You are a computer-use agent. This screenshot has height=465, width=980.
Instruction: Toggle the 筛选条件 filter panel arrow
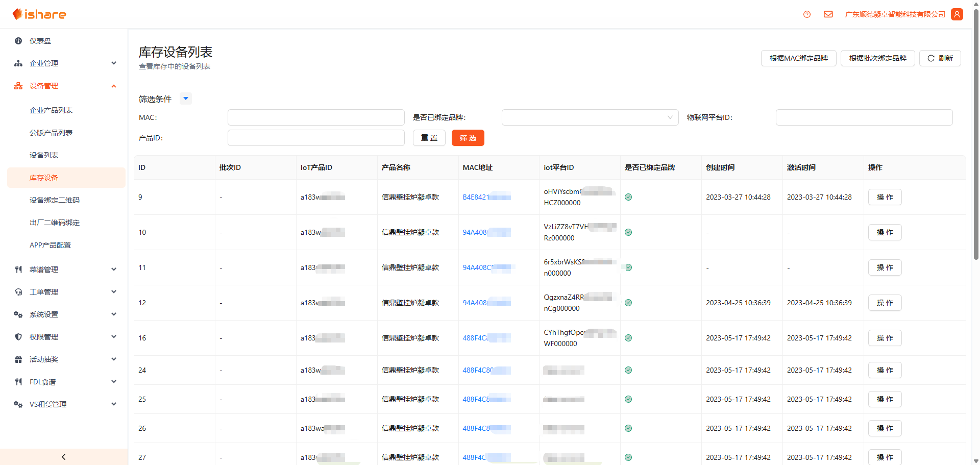coord(186,99)
